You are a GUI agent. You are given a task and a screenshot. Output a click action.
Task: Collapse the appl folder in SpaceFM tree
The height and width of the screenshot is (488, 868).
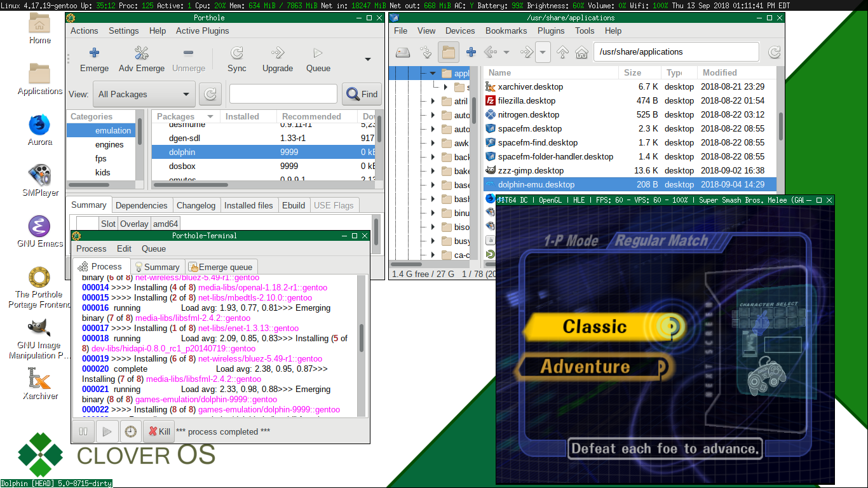(433, 73)
